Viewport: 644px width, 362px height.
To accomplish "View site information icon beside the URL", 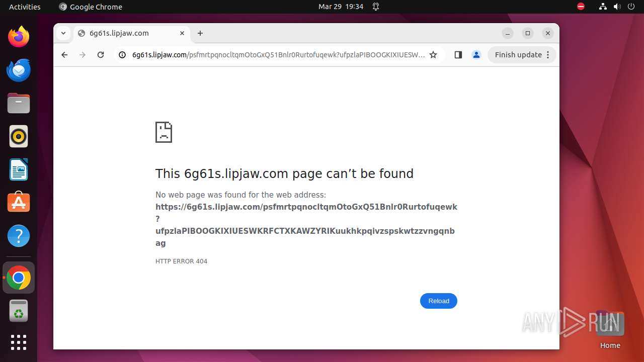I will pos(122,55).
